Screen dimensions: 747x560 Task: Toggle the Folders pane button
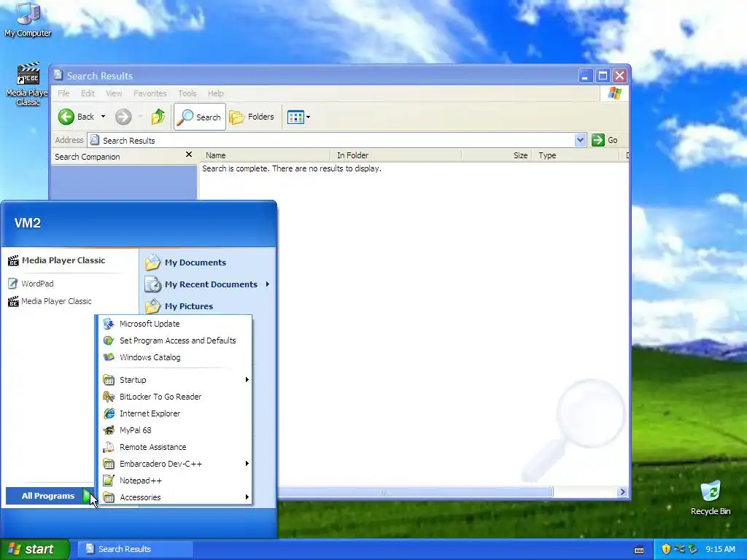[252, 117]
